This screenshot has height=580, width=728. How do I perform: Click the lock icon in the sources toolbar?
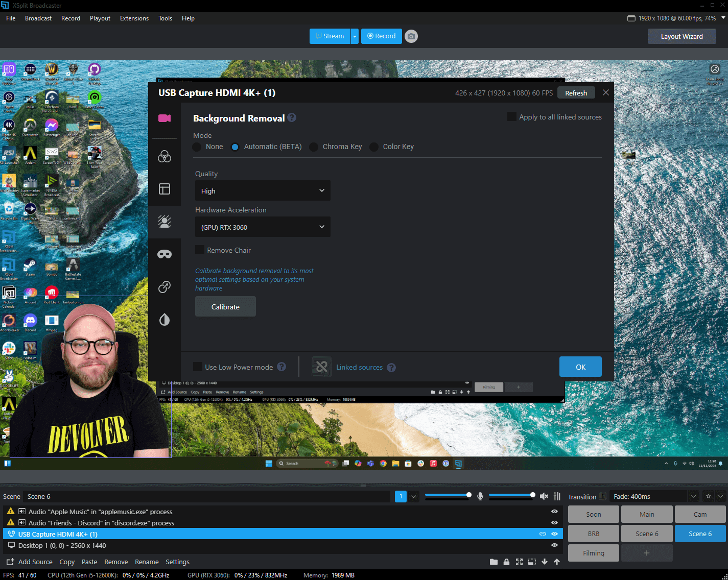click(x=506, y=562)
